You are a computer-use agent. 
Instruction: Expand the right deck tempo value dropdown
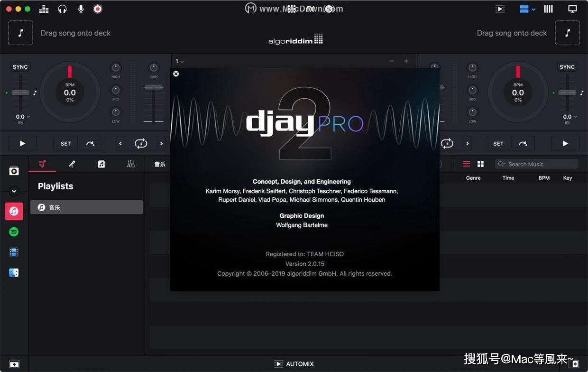point(570,117)
